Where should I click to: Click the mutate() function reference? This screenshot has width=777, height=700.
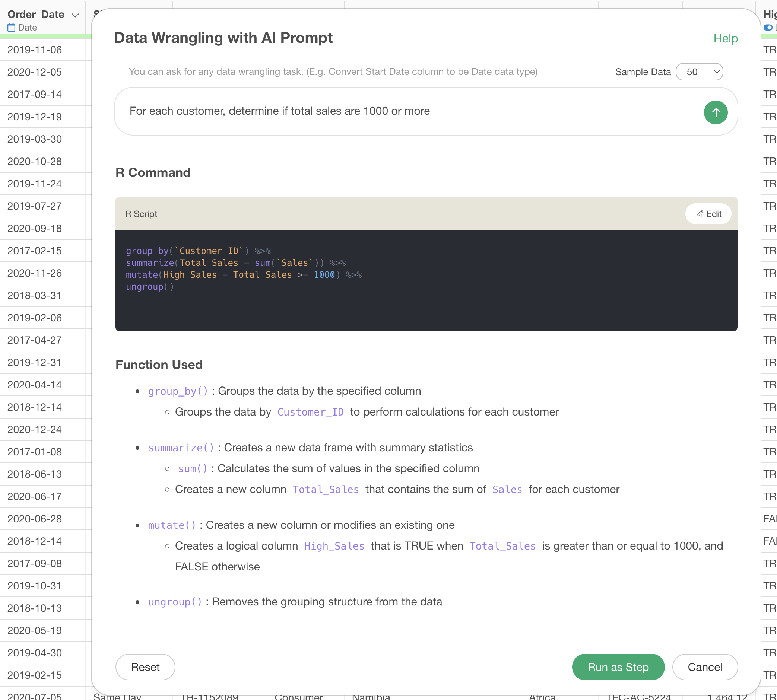[x=172, y=525]
